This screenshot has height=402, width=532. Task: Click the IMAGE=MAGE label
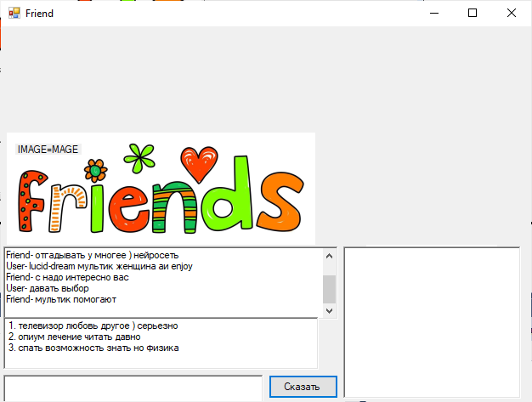48,150
